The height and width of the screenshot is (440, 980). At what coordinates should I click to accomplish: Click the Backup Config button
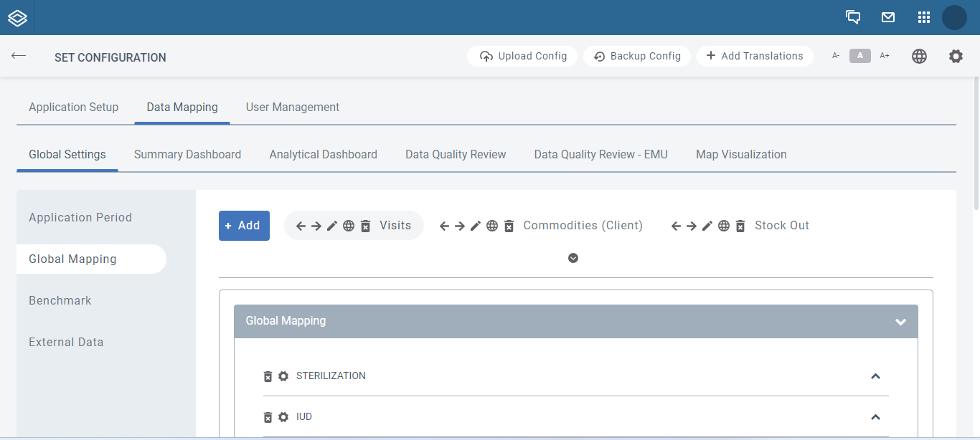click(636, 56)
